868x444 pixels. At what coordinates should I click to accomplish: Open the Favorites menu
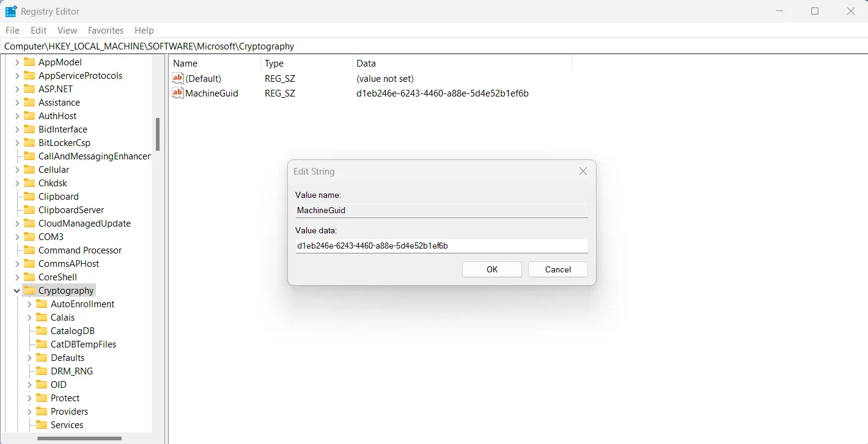click(x=106, y=30)
